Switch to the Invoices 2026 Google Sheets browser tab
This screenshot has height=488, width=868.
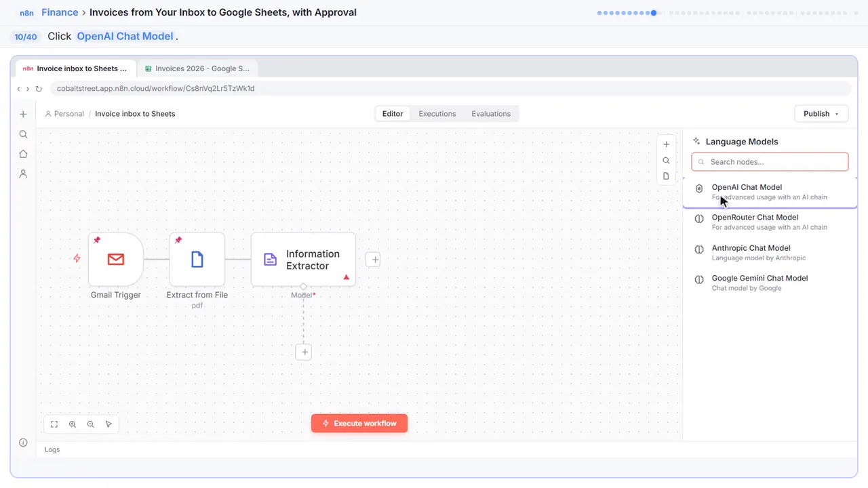click(x=197, y=68)
